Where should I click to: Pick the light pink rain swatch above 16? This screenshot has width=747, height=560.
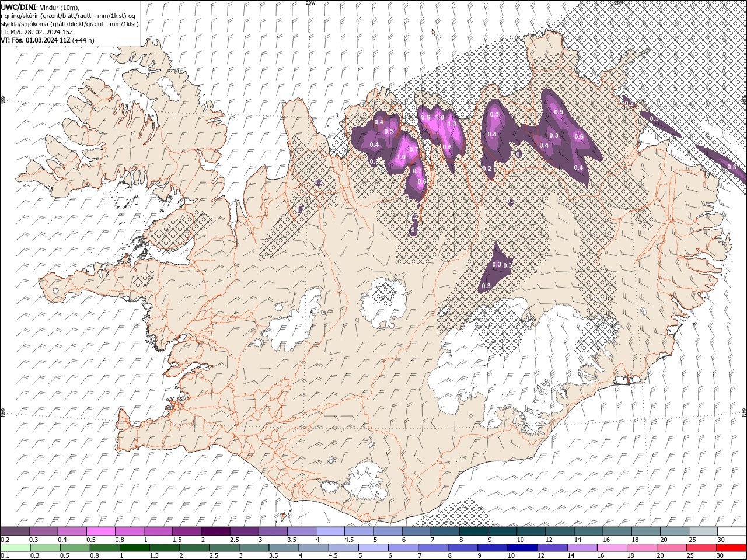point(611,548)
